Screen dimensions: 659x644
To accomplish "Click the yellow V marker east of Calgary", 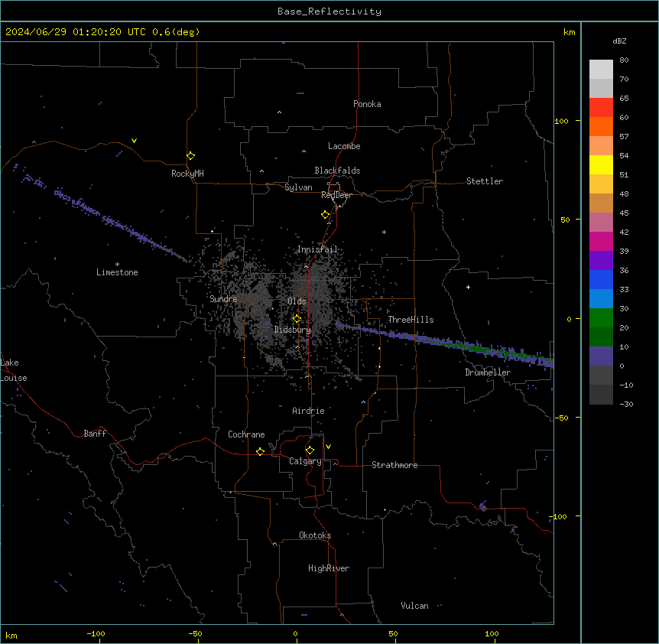I will tap(328, 447).
